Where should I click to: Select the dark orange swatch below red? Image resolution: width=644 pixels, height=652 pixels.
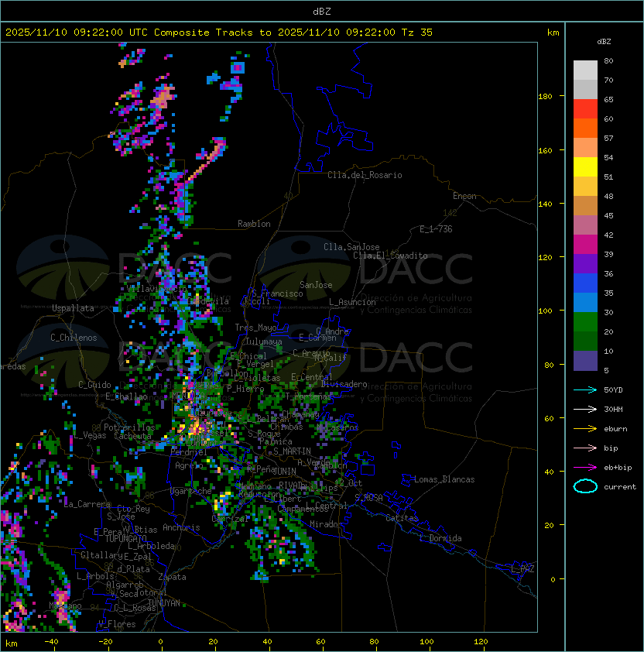(585, 128)
